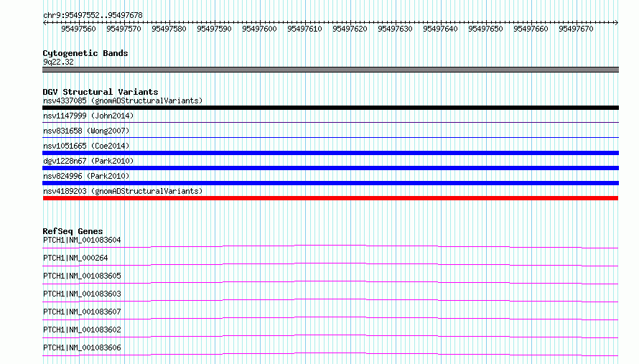Select transcript PTCH1|NM_001083607
Image resolution: width=639 pixels, height=364 pixels.
coord(82,312)
